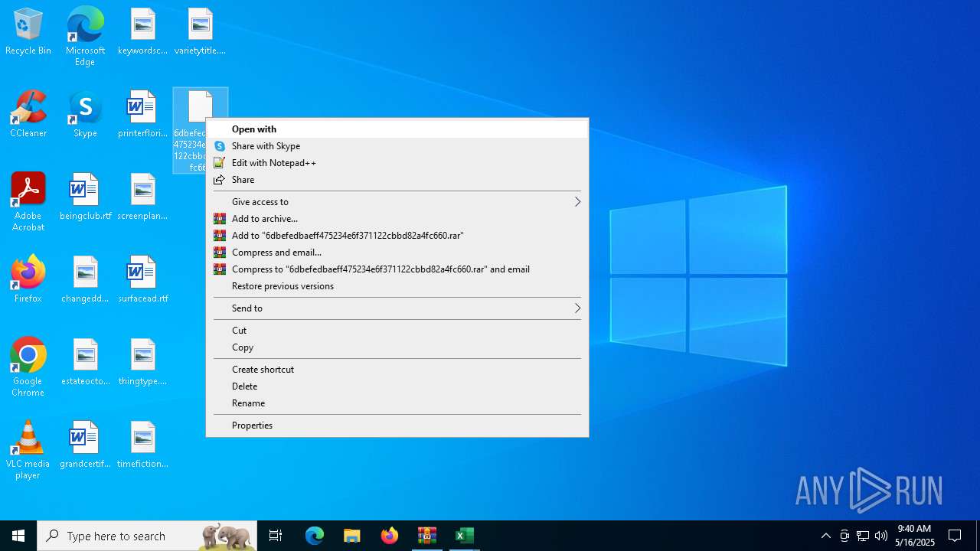980x551 pixels.
Task: Choose Add to "6dbefedbaeff...rar" entry
Action: click(397, 236)
